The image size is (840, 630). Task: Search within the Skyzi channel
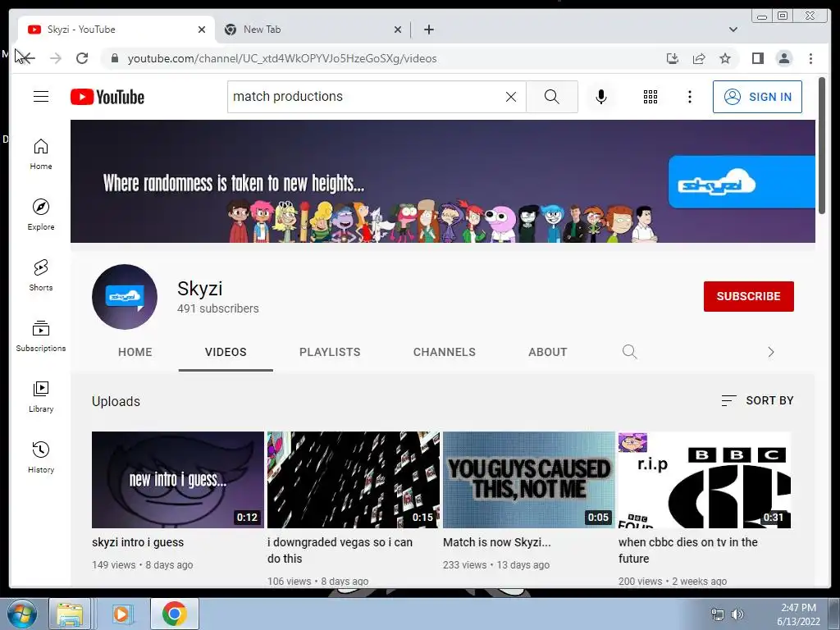629,352
